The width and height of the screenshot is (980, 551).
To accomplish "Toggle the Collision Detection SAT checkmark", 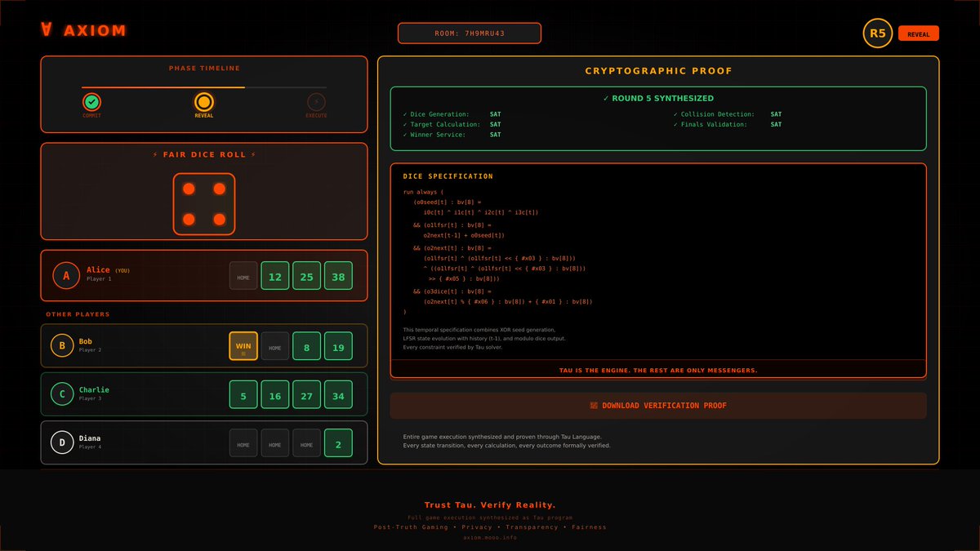I will (x=677, y=114).
